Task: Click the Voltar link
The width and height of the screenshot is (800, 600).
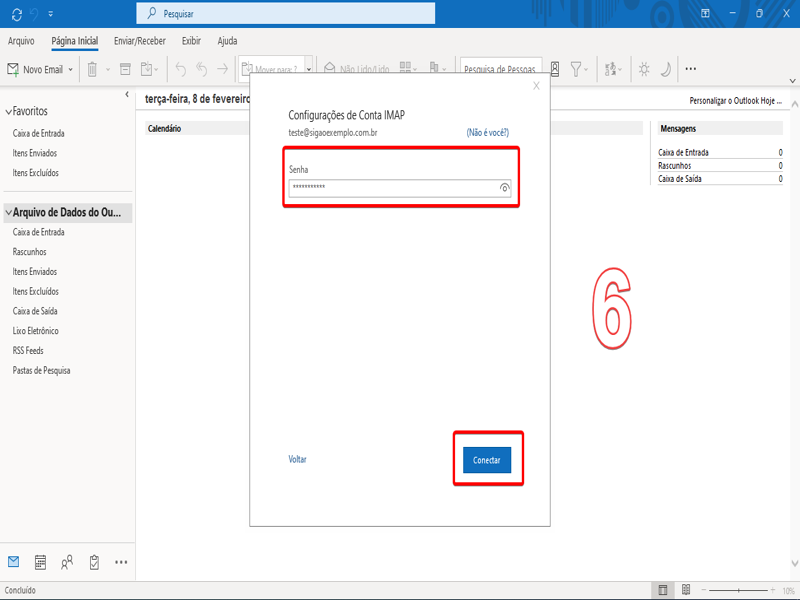Action: coord(297,459)
